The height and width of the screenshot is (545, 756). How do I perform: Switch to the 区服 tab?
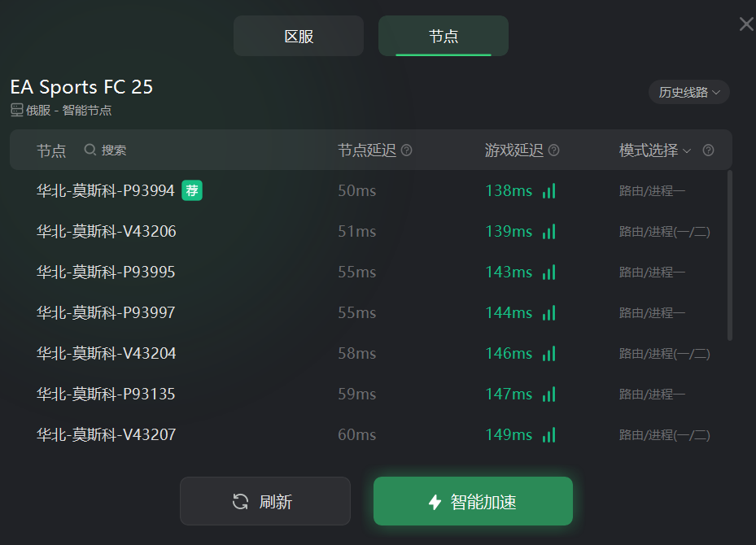(x=299, y=36)
